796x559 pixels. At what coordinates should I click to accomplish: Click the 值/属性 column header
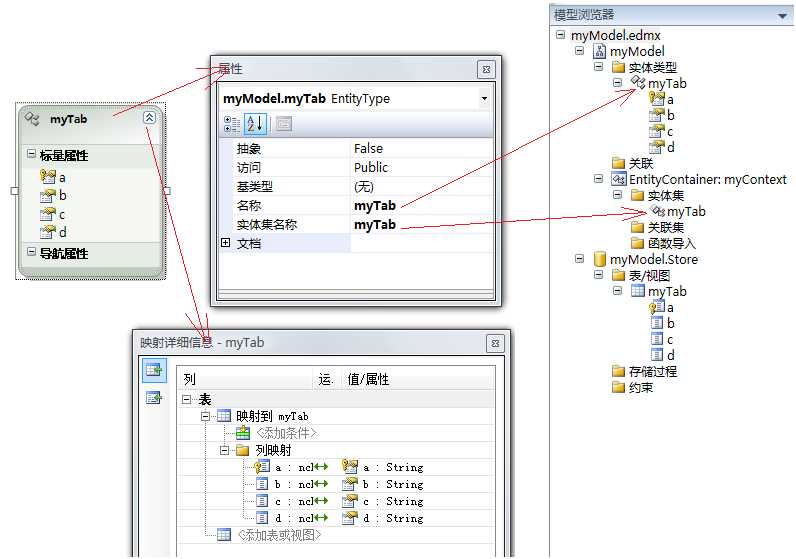pos(417,379)
